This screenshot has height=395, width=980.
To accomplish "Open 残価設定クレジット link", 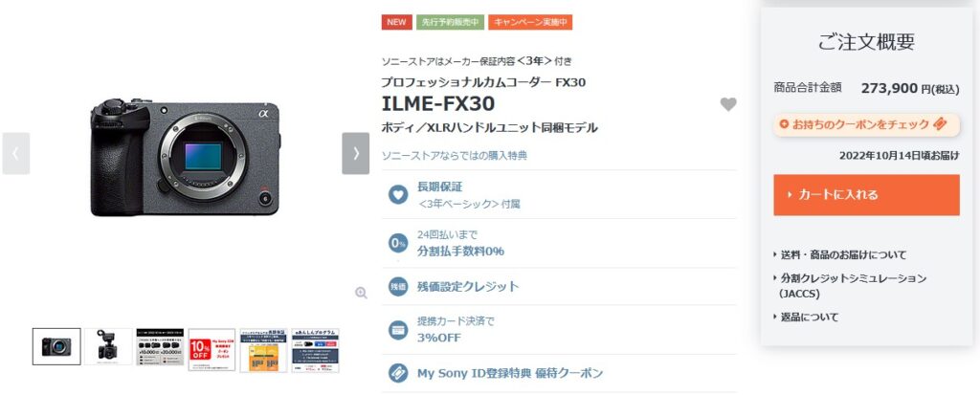I will coord(468,286).
